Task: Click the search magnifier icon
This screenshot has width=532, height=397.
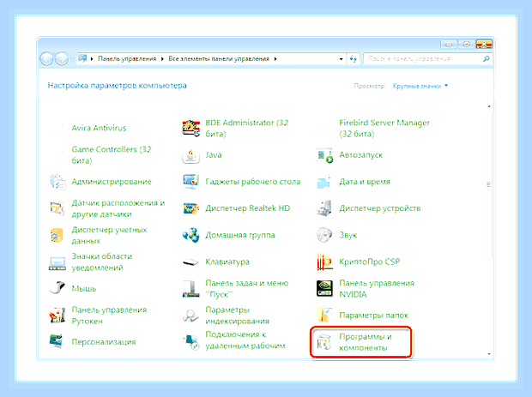Action: point(487,59)
